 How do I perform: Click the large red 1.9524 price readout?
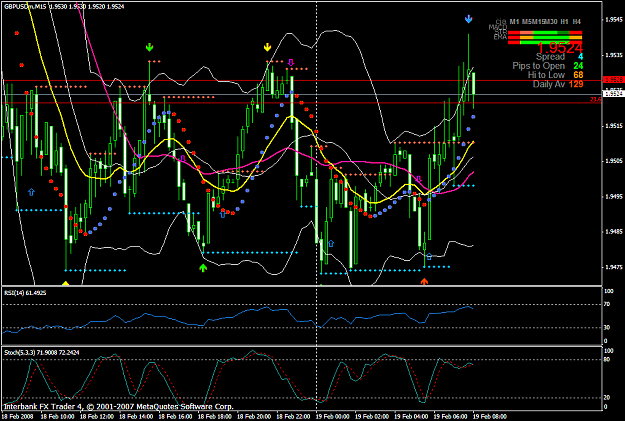[x=560, y=48]
